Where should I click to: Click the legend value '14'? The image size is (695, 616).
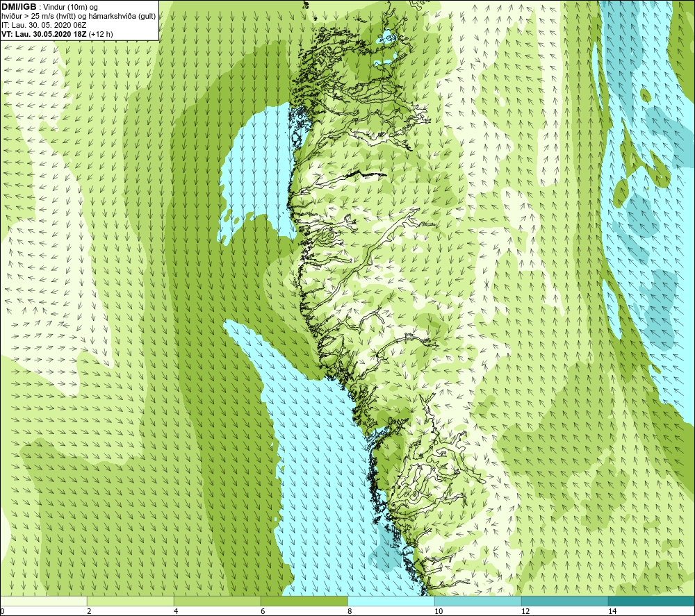click(x=612, y=611)
